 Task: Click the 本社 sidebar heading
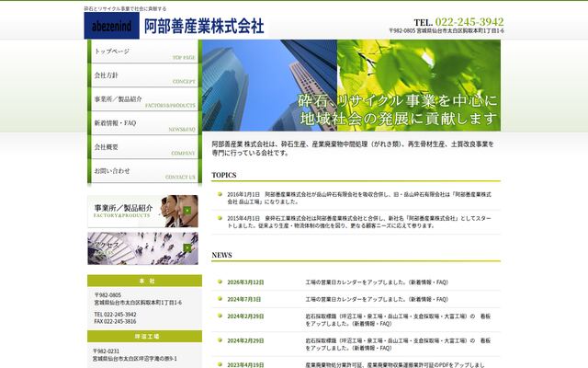pyautogui.click(x=145, y=281)
